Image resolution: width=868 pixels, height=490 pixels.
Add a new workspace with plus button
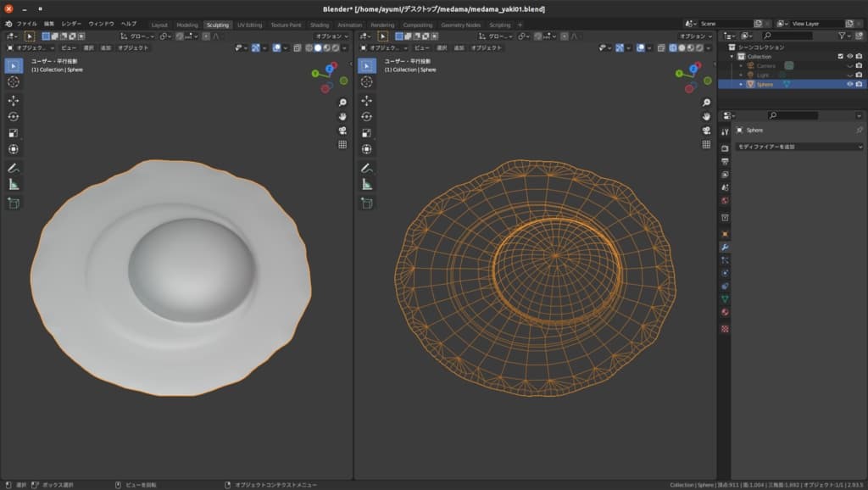click(520, 25)
